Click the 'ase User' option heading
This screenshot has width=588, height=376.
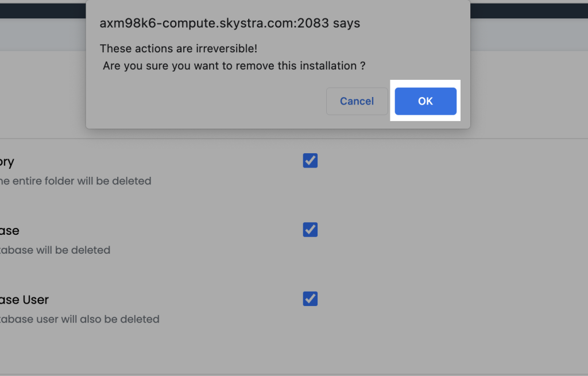click(25, 300)
